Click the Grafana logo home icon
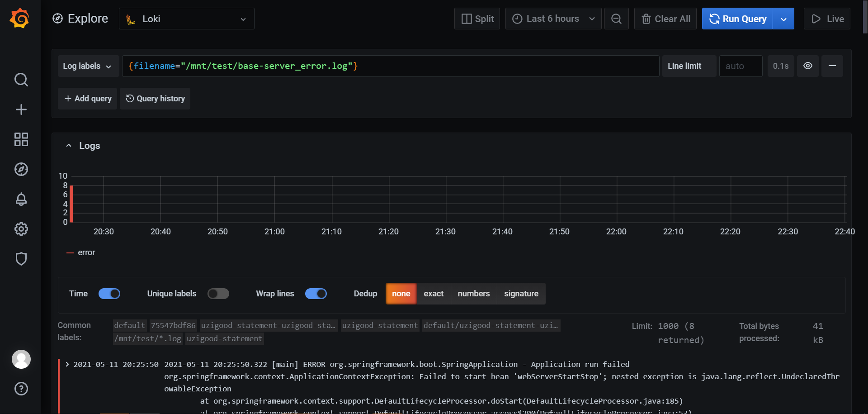This screenshot has height=414, width=868. pyautogui.click(x=20, y=19)
